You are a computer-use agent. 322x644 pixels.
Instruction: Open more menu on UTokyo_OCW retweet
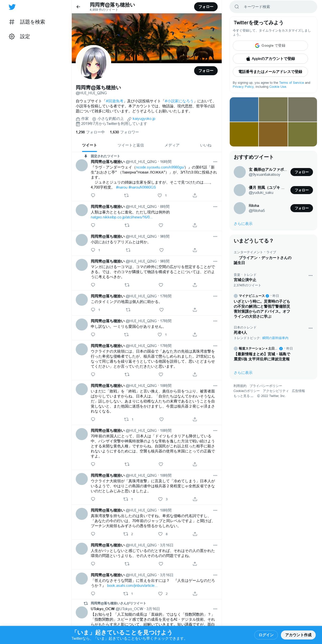(x=215, y=609)
